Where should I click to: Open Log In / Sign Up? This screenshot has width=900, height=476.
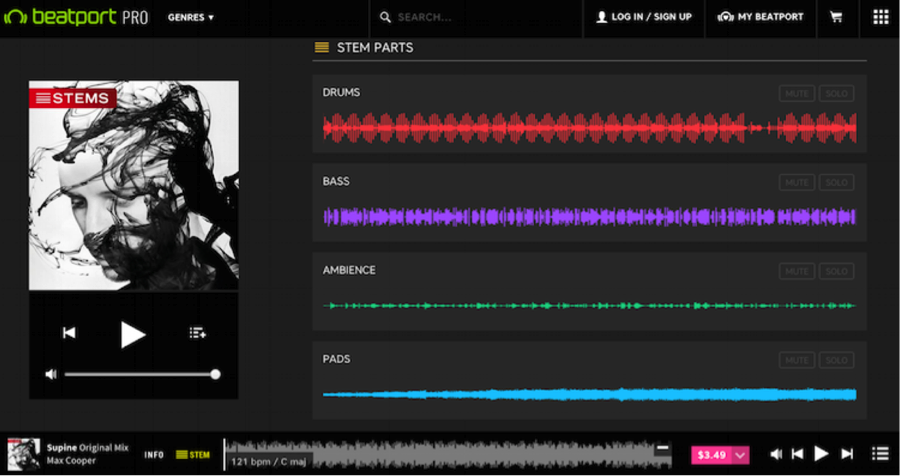644,17
